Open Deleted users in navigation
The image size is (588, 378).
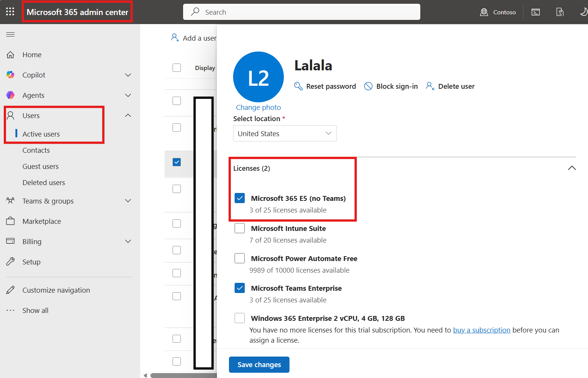pyautogui.click(x=44, y=182)
